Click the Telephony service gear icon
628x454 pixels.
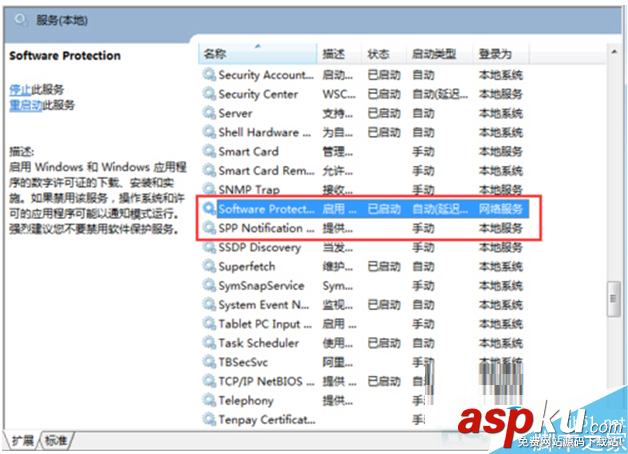pyautogui.click(x=209, y=400)
